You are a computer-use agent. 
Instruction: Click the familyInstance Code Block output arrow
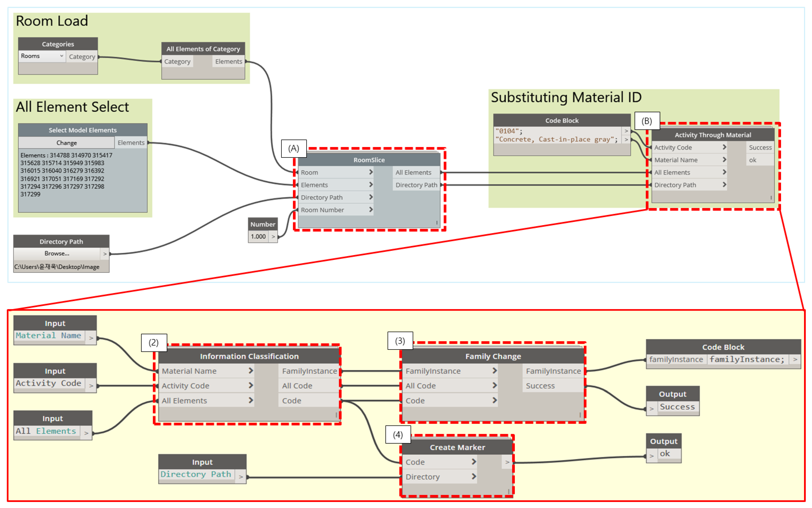pyautogui.click(x=795, y=360)
